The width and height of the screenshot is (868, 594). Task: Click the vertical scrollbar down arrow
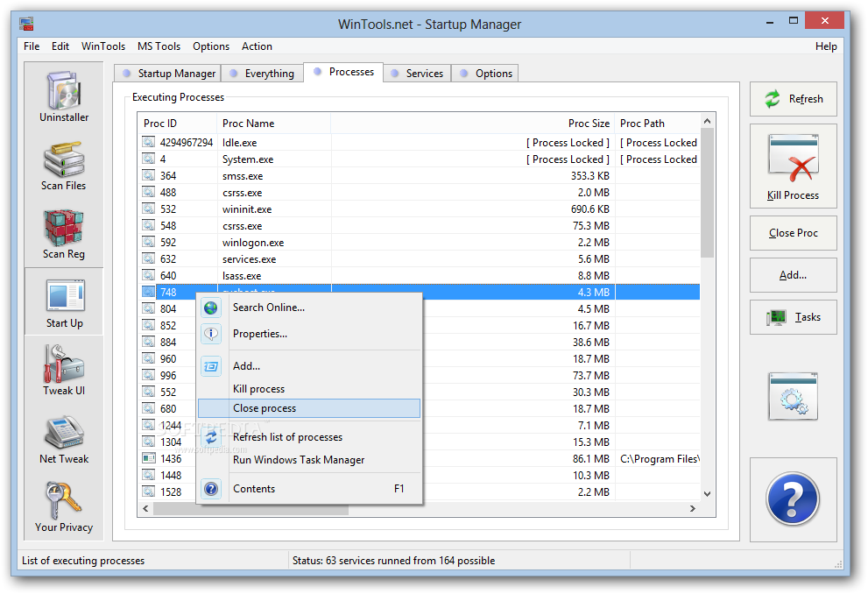pyautogui.click(x=707, y=494)
